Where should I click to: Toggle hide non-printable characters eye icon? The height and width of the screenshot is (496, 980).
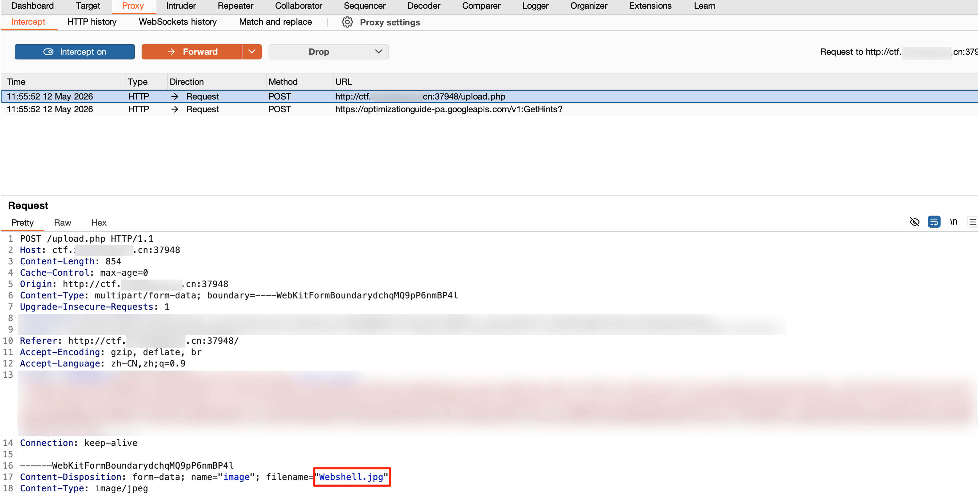915,222
